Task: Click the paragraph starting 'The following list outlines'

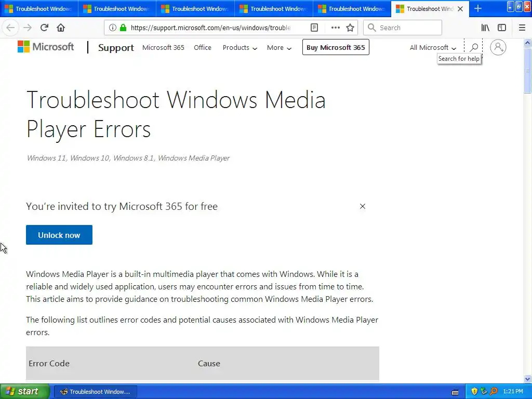Action: click(x=202, y=326)
